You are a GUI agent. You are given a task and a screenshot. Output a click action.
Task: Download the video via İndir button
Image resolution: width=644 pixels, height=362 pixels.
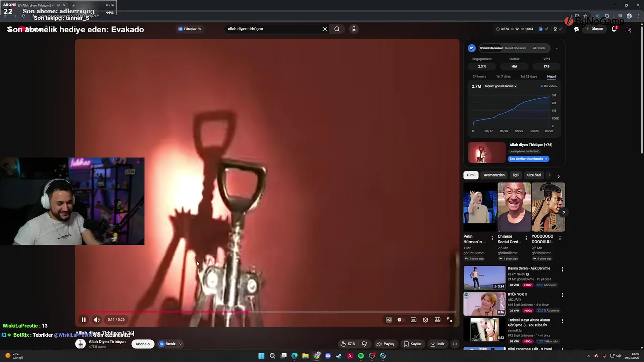pos(437,344)
